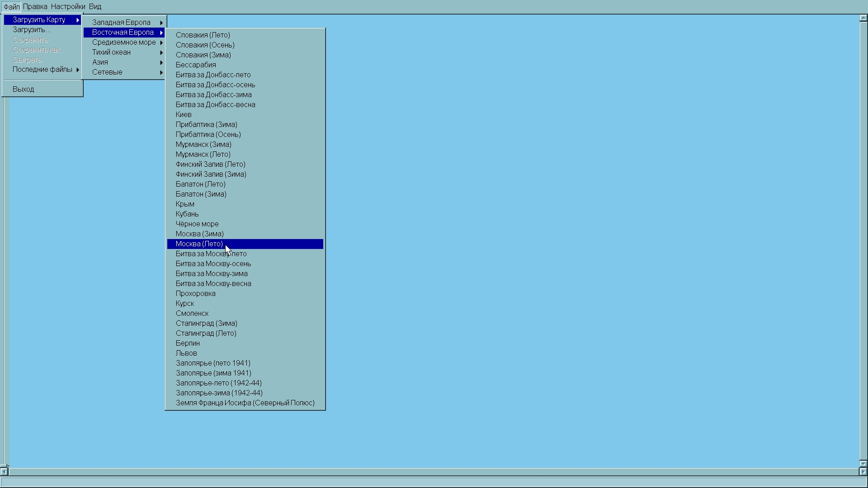Choose the Словакия (Лето) map
Viewport: 868px width, 488px height.
[203, 35]
